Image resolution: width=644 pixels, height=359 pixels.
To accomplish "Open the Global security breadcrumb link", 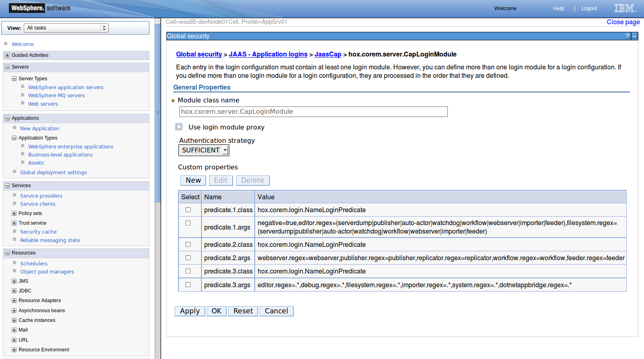I will [x=199, y=54].
